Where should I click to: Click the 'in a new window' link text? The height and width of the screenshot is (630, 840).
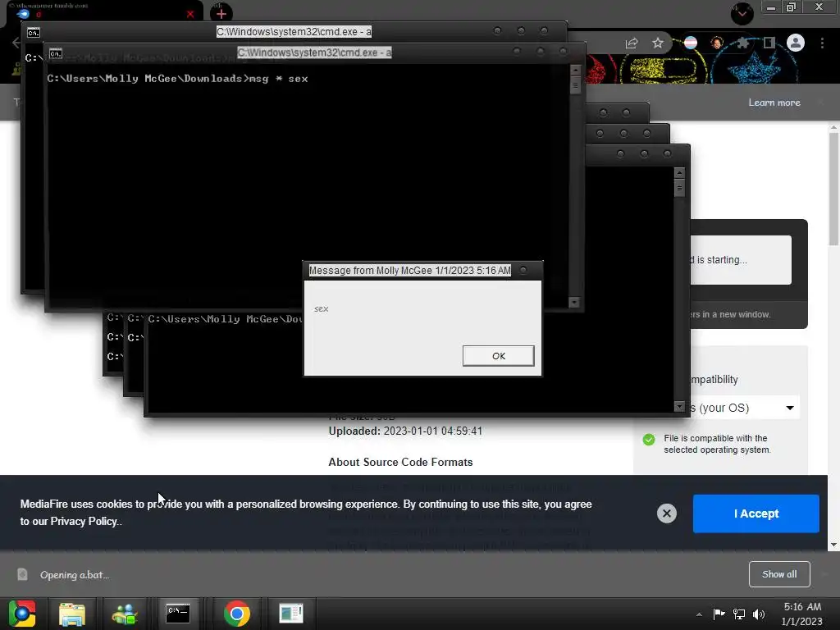(735, 314)
